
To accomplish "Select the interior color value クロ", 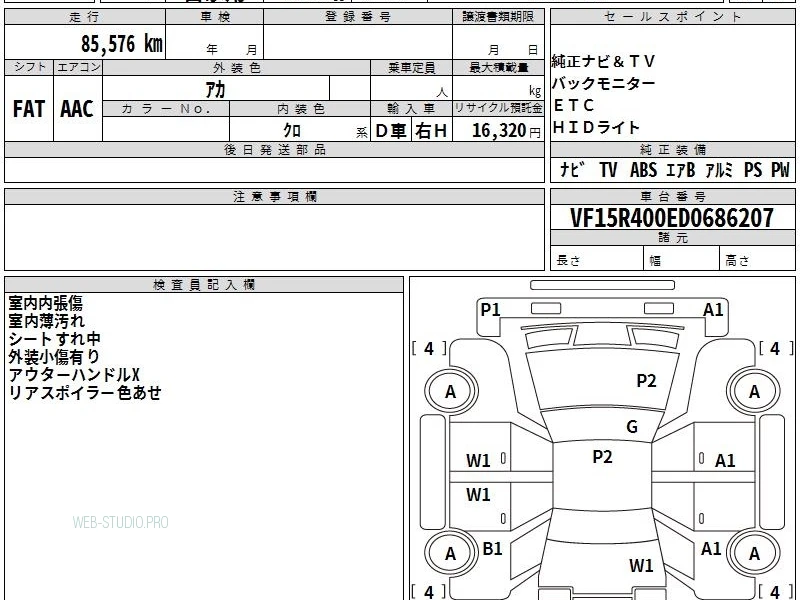I will click(292, 130).
